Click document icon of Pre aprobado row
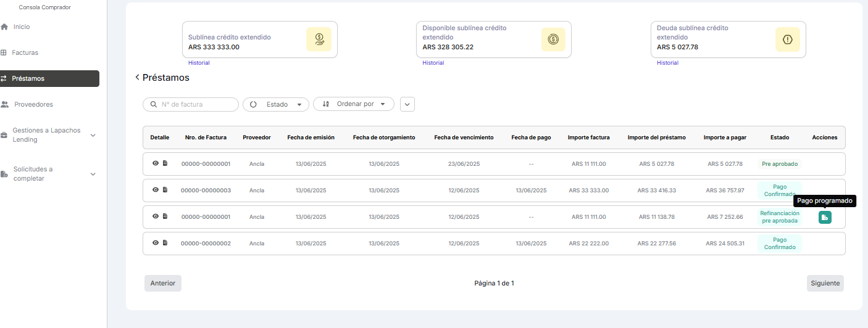Screen dimensions: 868x328 [x=165, y=163]
